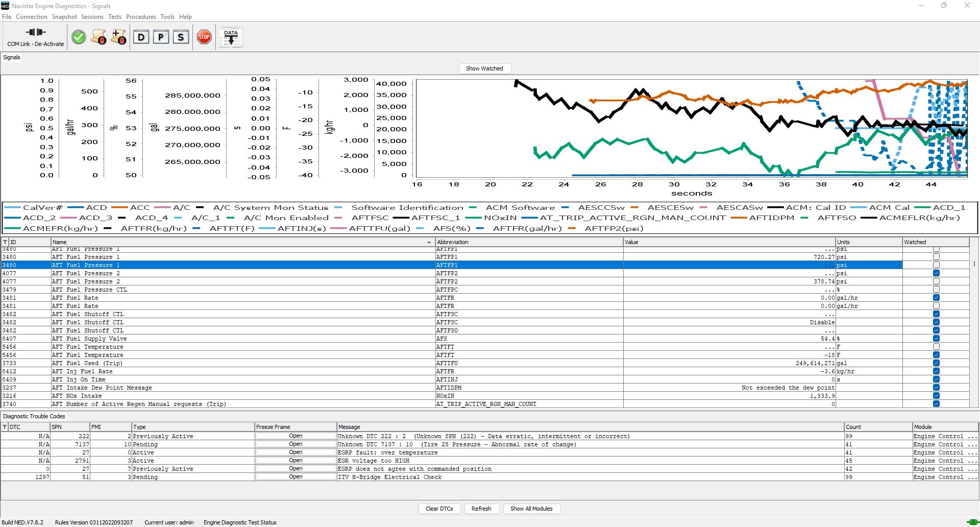
Task: Open the D window toolbar button
Action: pyautogui.click(x=141, y=37)
